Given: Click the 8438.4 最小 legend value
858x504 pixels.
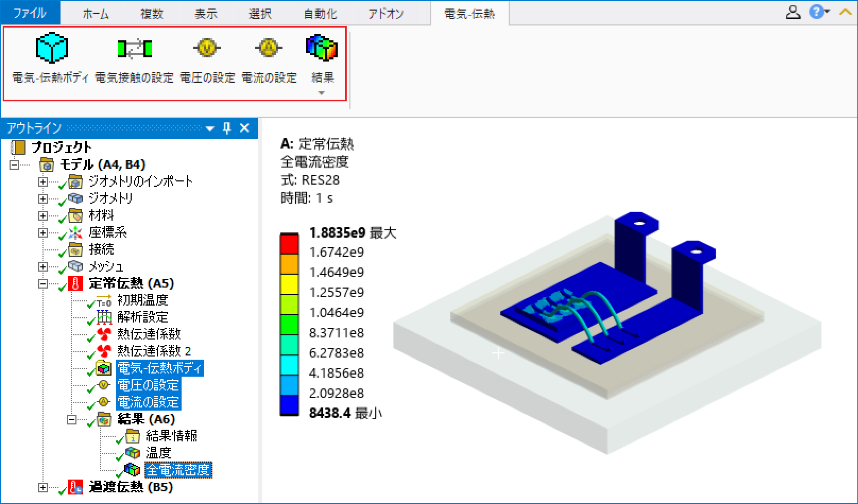Looking at the screenshot, I should click(x=345, y=413).
